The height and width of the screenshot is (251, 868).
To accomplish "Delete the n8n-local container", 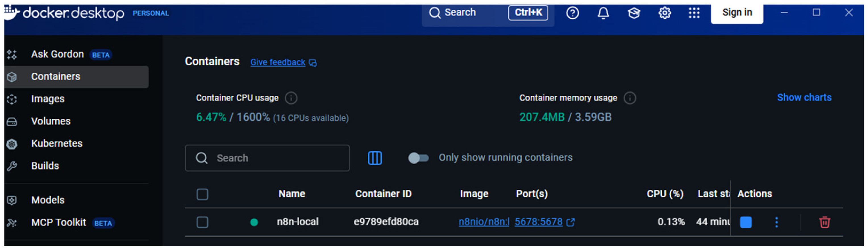I will 825,222.
